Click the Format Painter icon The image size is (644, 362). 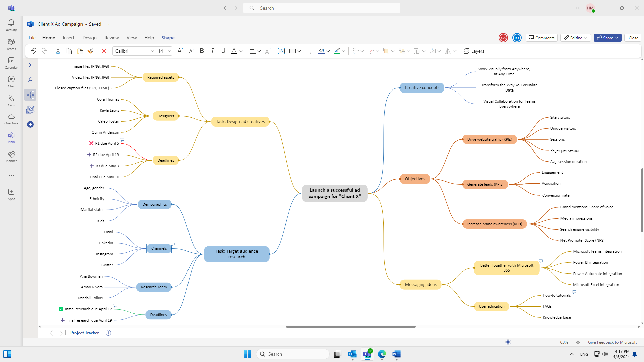90,51
